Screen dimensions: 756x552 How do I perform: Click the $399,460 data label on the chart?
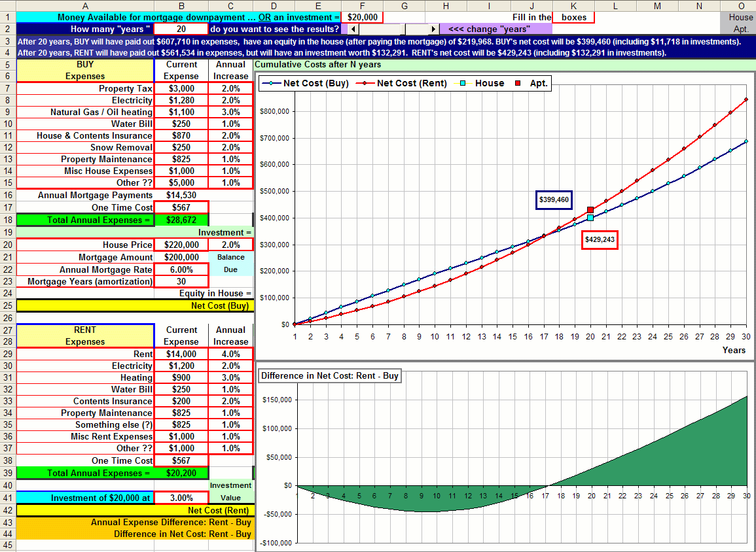point(554,200)
